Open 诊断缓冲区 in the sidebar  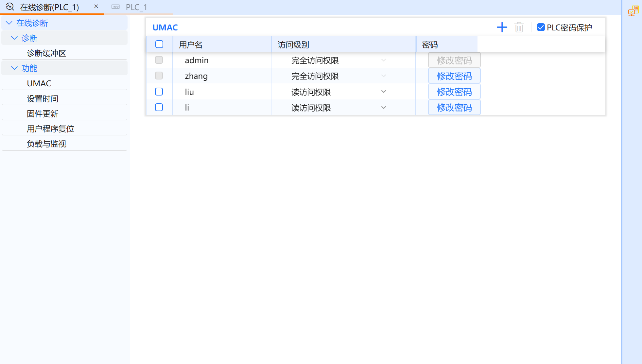pos(46,53)
